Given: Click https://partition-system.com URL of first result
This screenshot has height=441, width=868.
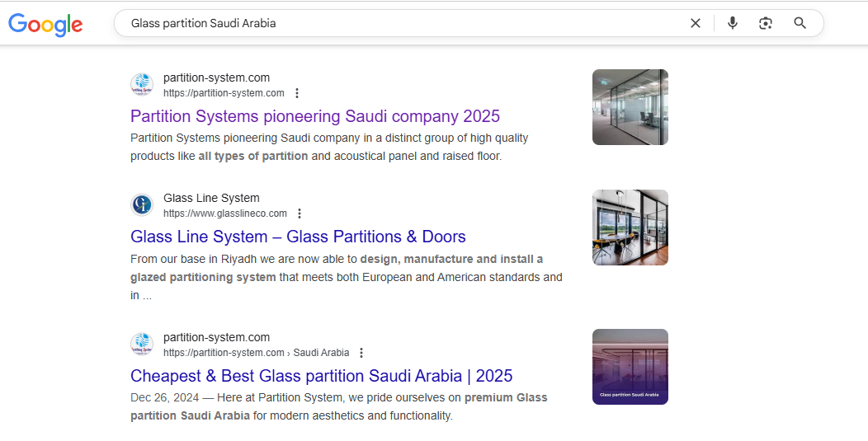Looking at the screenshot, I should click(224, 93).
